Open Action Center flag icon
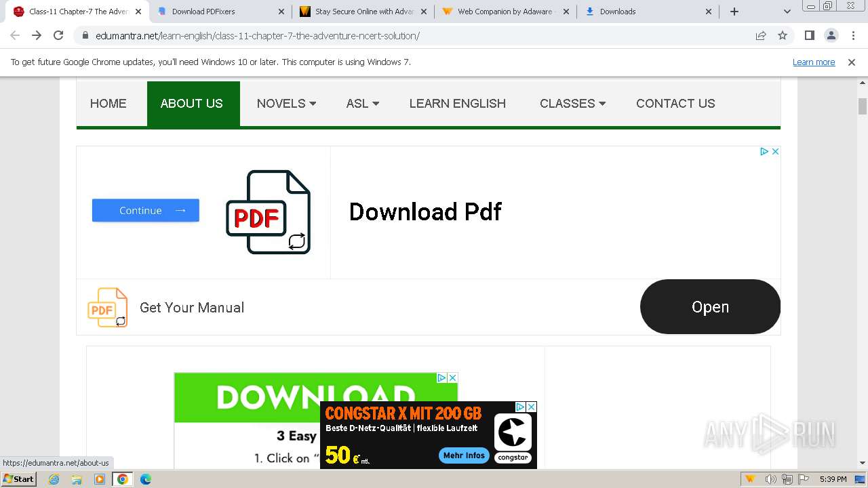This screenshot has width=868, height=488. click(804, 479)
